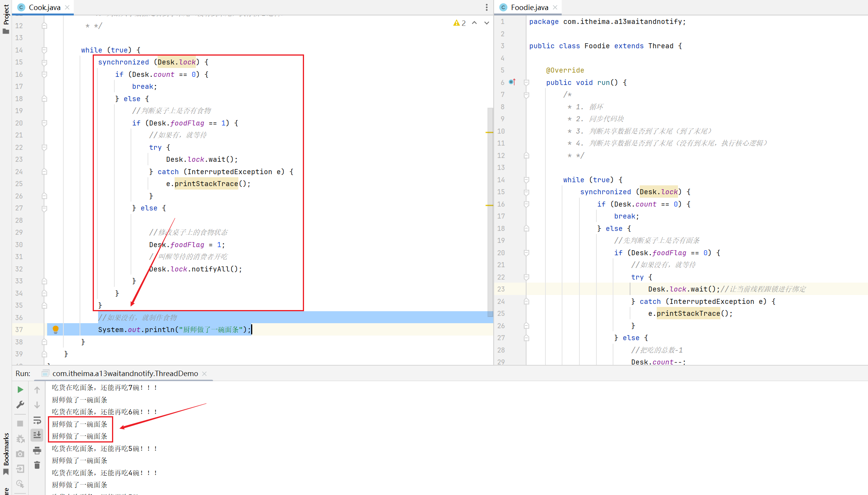The height and width of the screenshot is (495, 868).
Task: Click 'Desk.foodFlag = 1;' on Cook line 30
Action: (x=187, y=244)
